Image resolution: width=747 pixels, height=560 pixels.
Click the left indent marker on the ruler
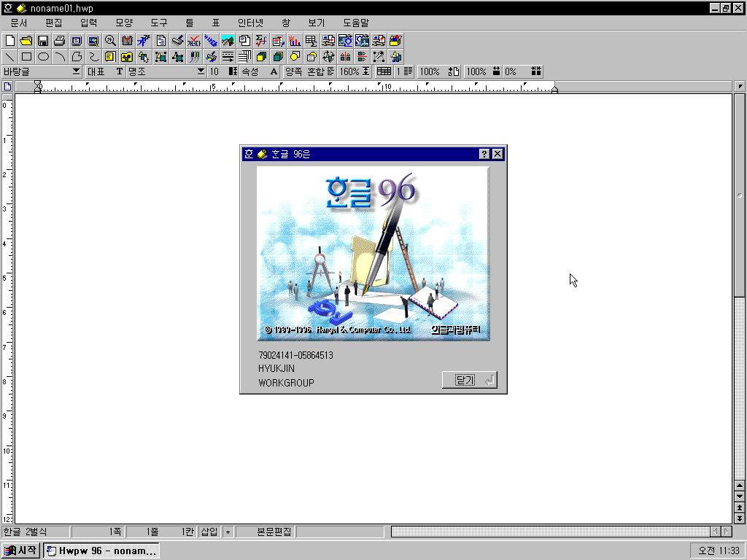click(38, 87)
